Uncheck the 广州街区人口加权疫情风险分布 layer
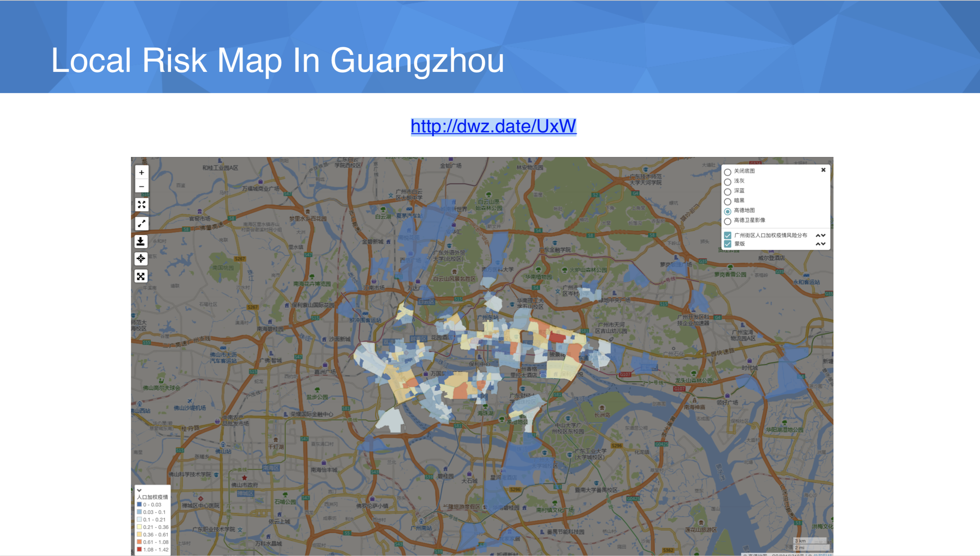980x556 pixels. (728, 235)
